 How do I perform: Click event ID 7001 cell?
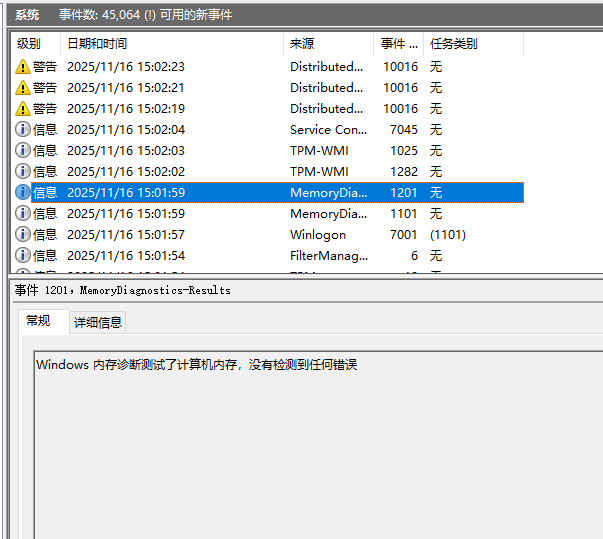[x=404, y=235]
